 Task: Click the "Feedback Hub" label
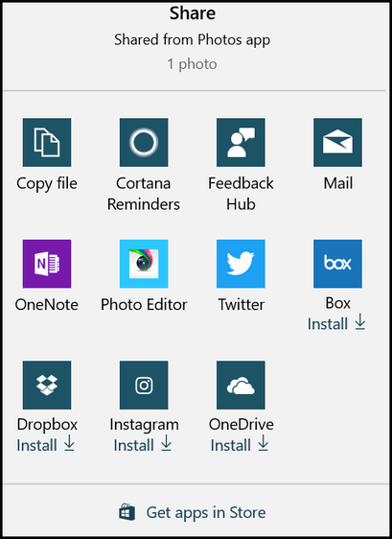(241, 194)
